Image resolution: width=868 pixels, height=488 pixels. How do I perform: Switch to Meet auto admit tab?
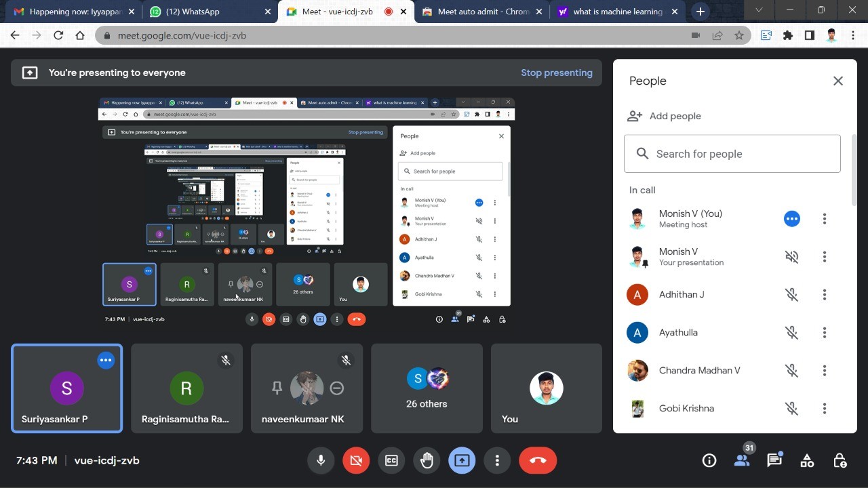[481, 12]
